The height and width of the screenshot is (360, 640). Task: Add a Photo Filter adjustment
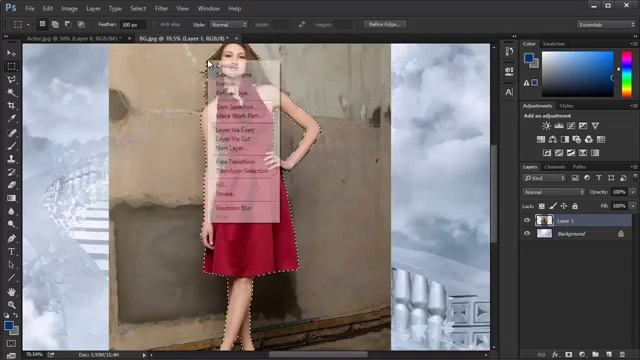[577, 140]
